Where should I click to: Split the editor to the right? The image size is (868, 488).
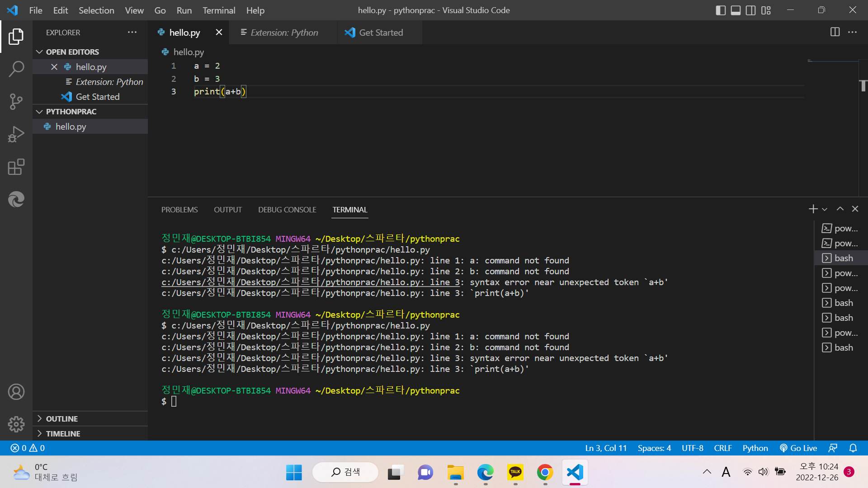835,32
